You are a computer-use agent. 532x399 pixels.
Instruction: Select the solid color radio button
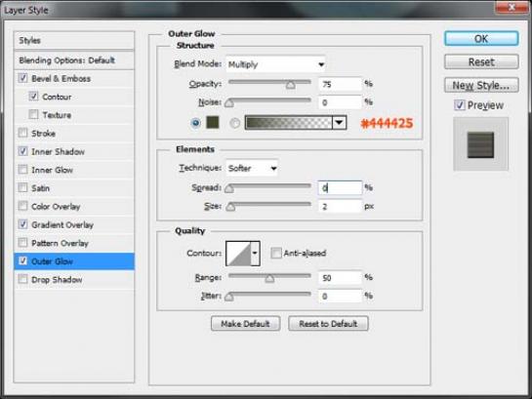(x=195, y=123)
